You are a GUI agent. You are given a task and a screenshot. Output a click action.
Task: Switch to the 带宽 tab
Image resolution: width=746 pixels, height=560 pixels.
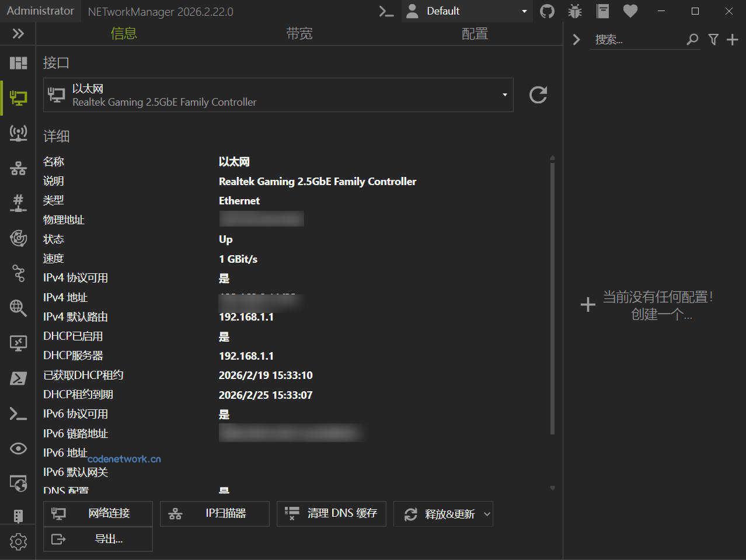point(299,33)
